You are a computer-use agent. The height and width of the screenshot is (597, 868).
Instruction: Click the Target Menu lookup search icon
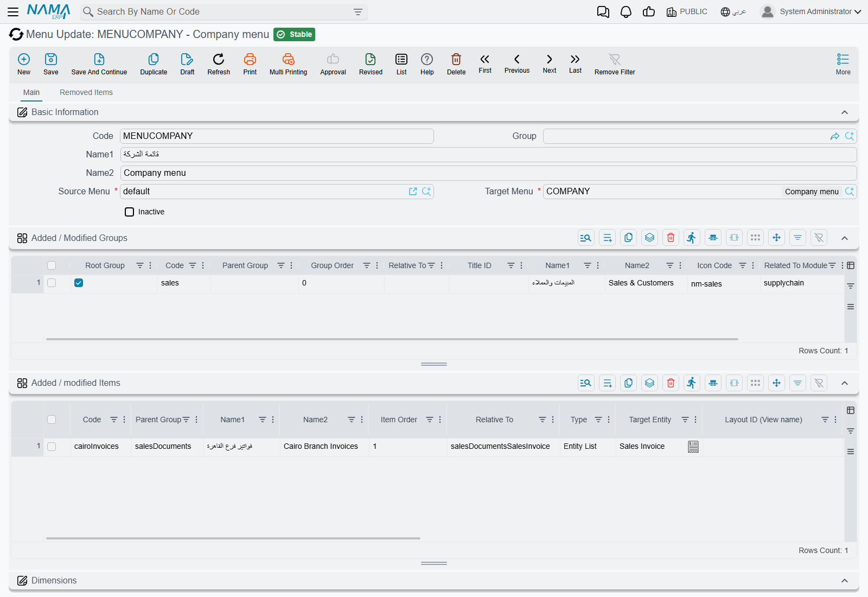850,192
